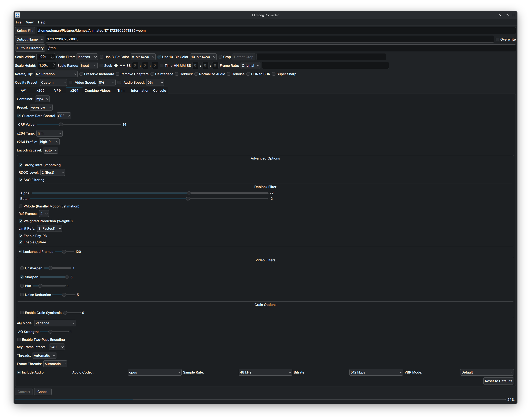Enable the Overwrite checkbox
Image resolution: width=531 pixels, height=420 pixels.
point(497,39)
